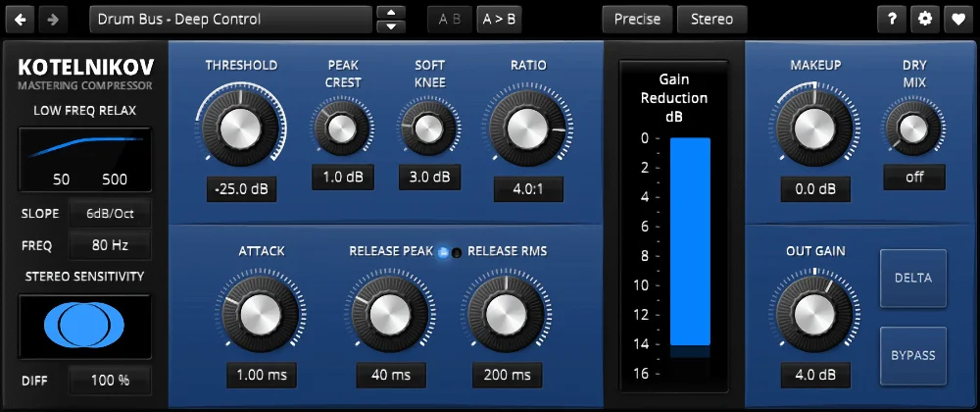Click the lit release peak indicator
This screenshot has width=980, height=412.
442,252
